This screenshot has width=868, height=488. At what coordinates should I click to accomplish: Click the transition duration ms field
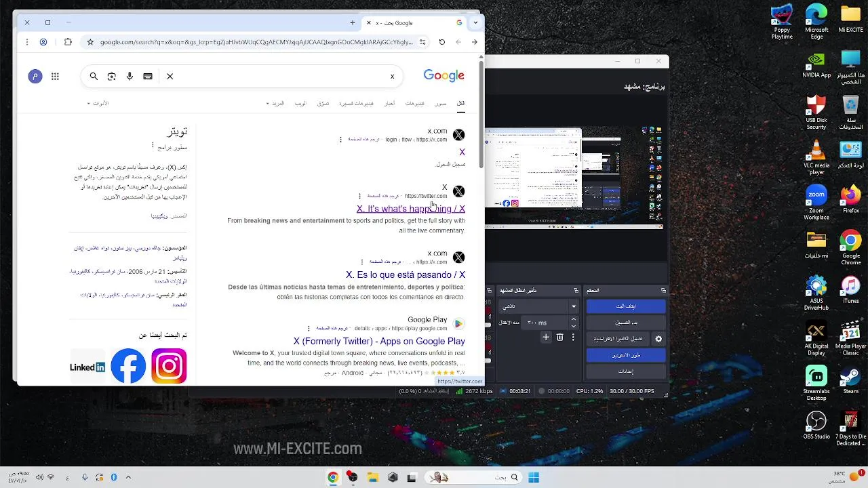tap(546, 323)
